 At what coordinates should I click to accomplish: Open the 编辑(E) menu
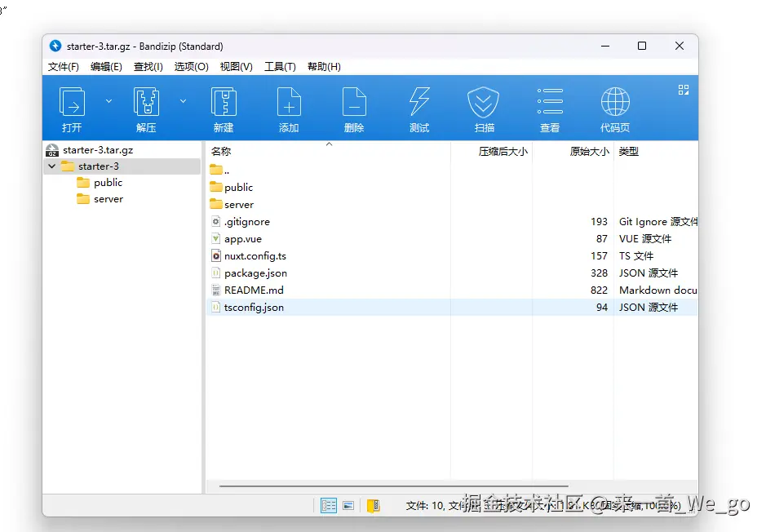point(106,66)
